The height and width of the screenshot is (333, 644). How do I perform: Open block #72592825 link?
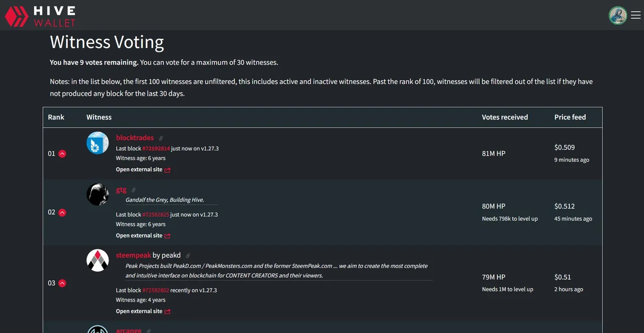tap(156, 215)
